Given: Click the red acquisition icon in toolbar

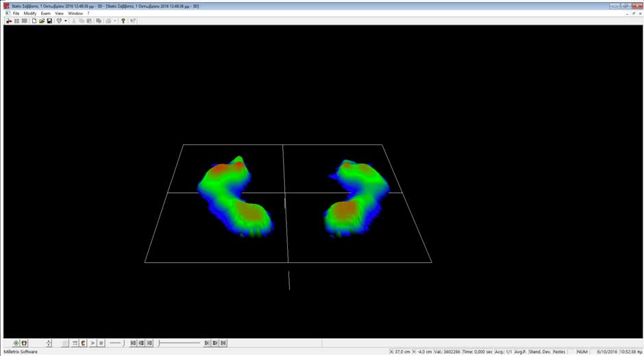Looking at the screenshot, I should (9, 21).
